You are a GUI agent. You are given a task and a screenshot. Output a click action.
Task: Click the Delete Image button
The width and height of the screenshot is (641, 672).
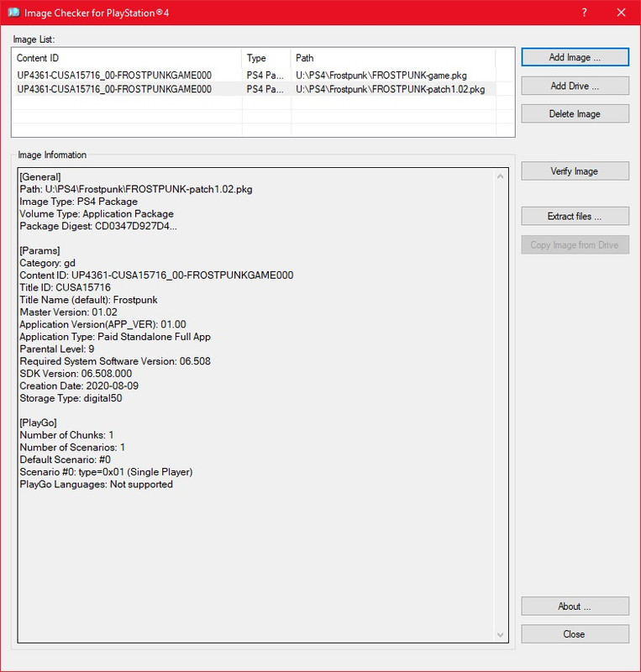[x=575, y=114]
